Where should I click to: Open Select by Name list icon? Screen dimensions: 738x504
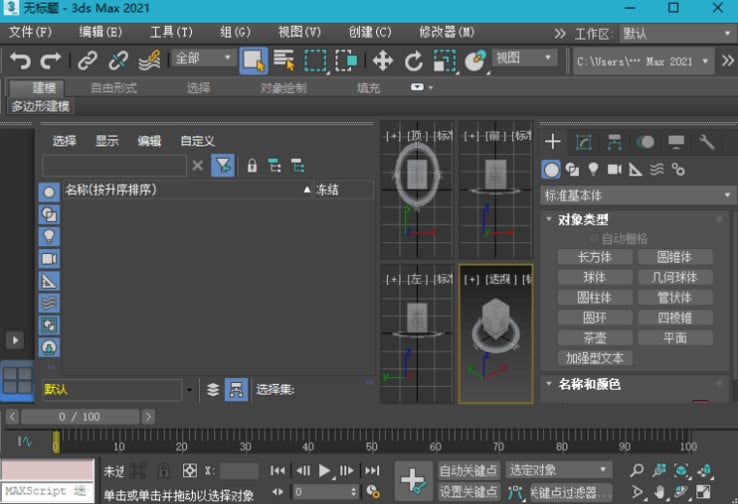[x=284, y=61]
